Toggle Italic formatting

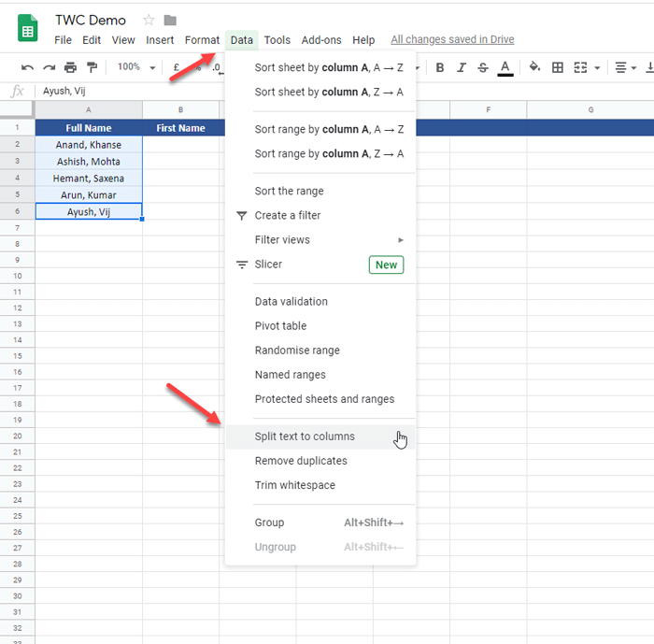tap(462, 67)
